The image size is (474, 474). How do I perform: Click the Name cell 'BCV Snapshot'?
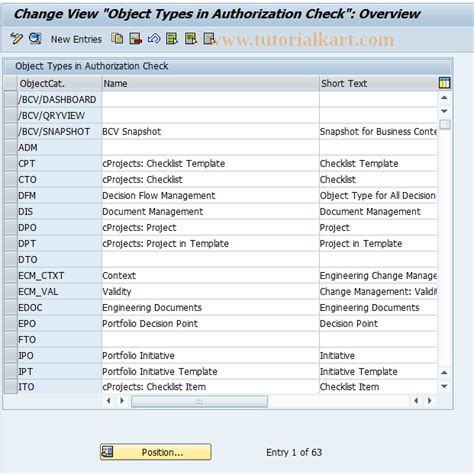click(210, 131)
